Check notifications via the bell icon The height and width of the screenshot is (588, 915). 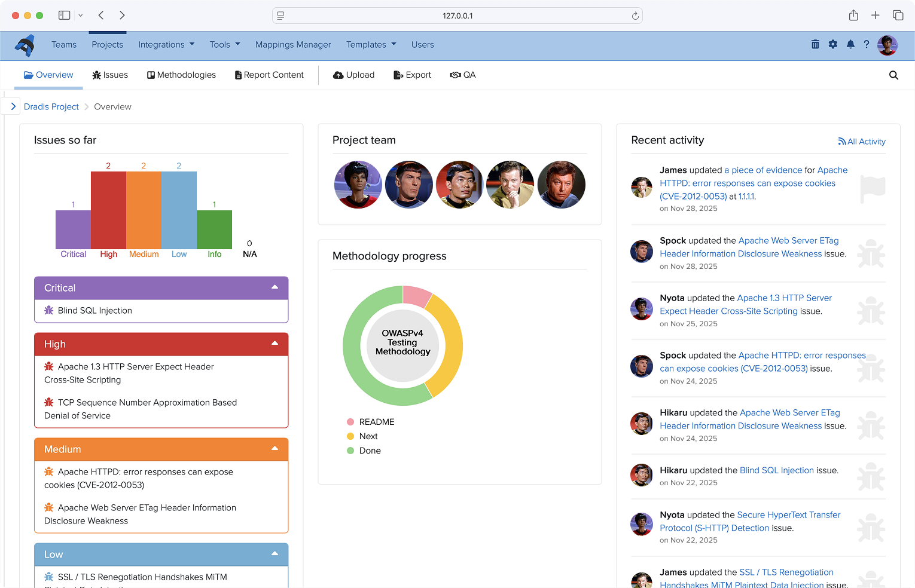[x=850, y=44]
